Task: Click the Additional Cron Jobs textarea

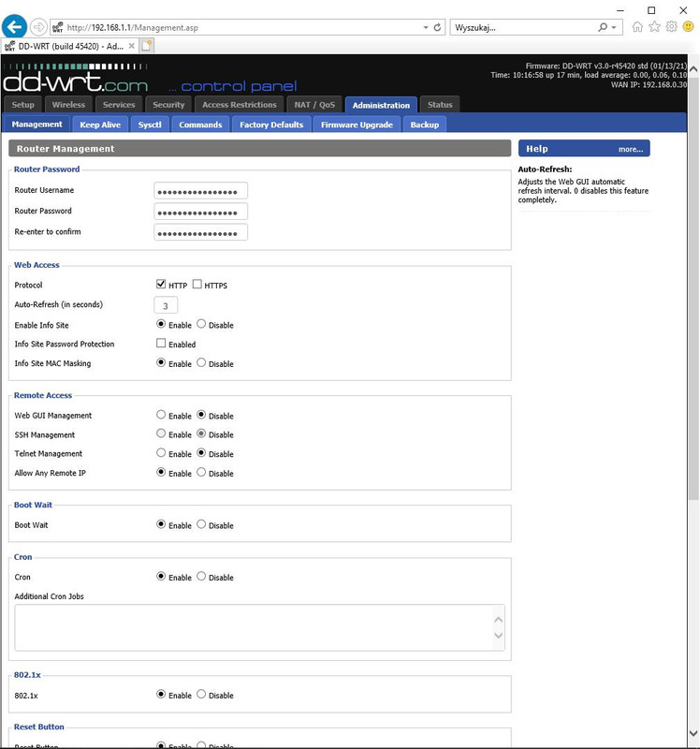Action: 259,627
